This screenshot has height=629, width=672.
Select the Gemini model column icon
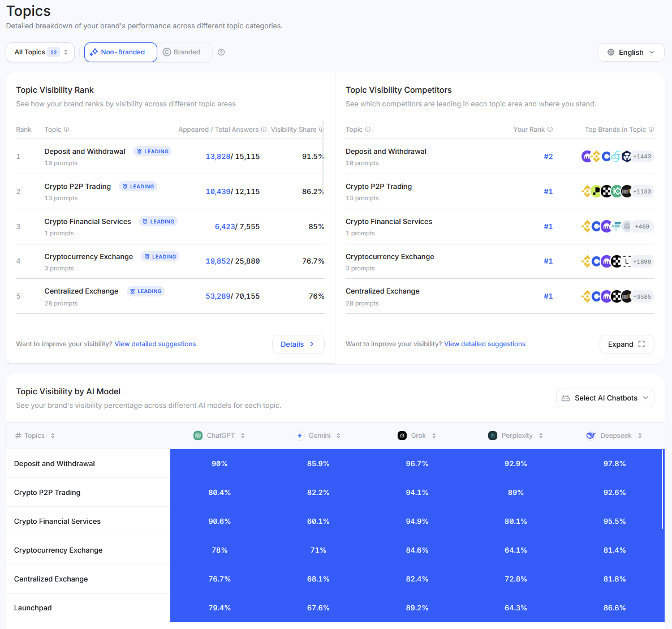pos(300,435)
